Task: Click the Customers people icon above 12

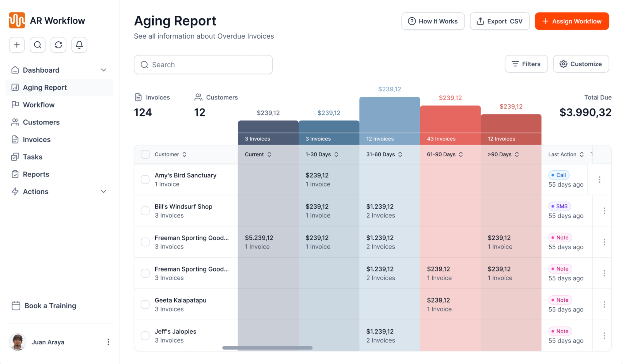Action: click(x=198, y=97)
